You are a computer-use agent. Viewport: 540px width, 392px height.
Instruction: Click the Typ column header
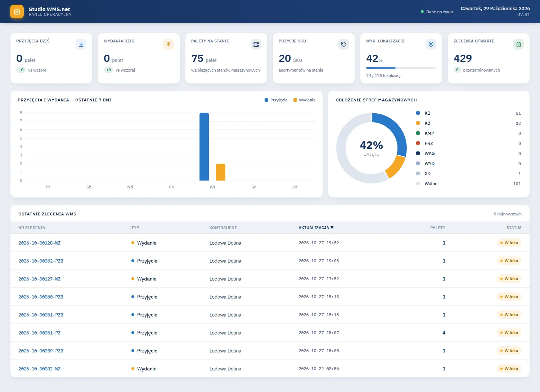point(135,228)
